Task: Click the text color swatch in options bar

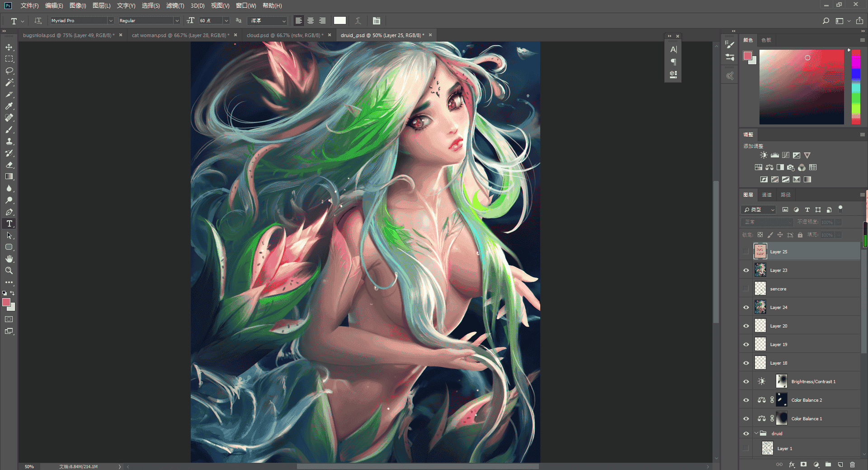Action: [x=340, y=20]
